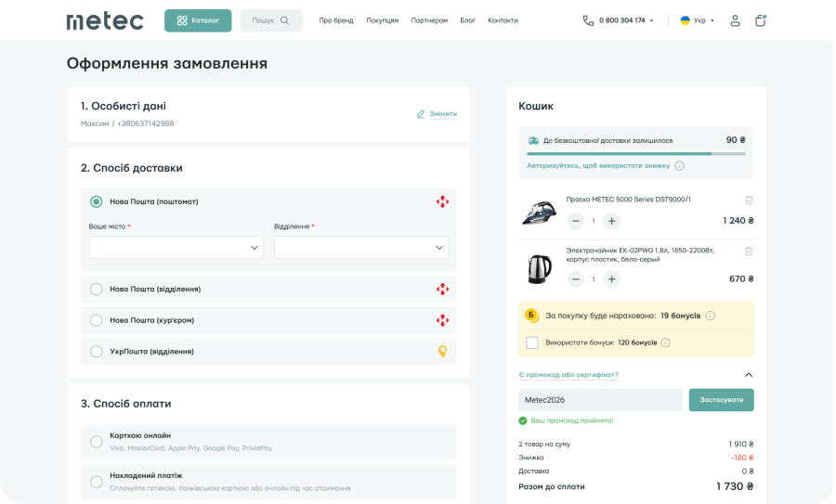Click the green promo accepted checkmark icon
836x504 pixels.
(522, 420)
